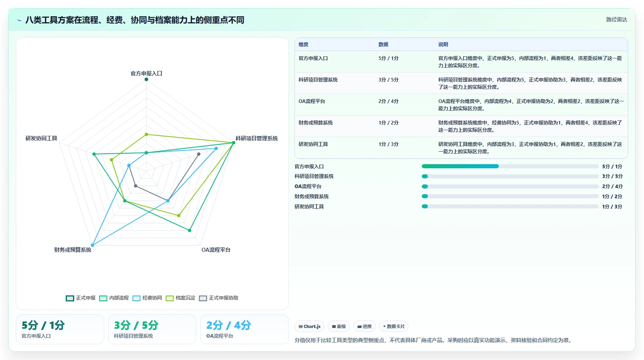Click the 财务或预算系统 radar axis label

pos(73,250)
